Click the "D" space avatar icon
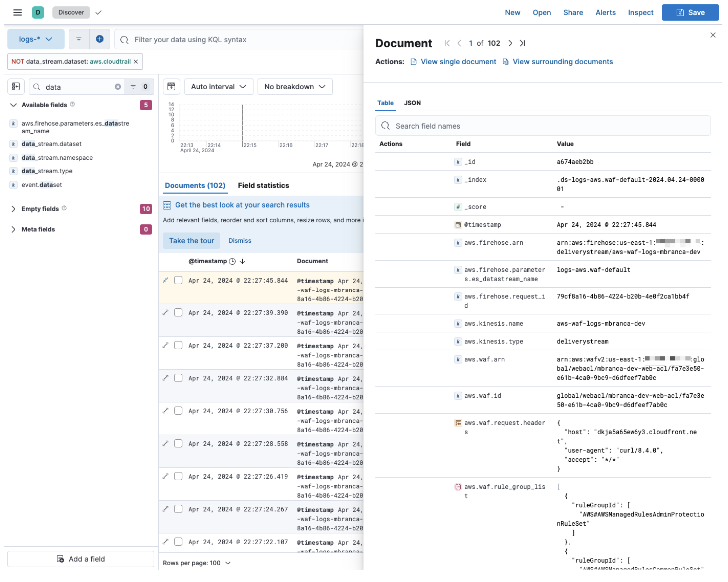The height and width of the screenshot is (582, 728). pos(38,12)
